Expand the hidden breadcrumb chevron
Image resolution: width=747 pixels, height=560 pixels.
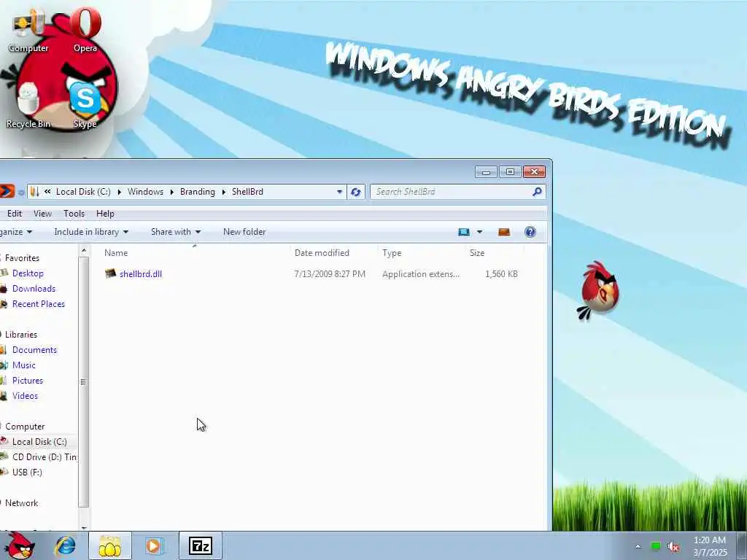pos(47,192)
